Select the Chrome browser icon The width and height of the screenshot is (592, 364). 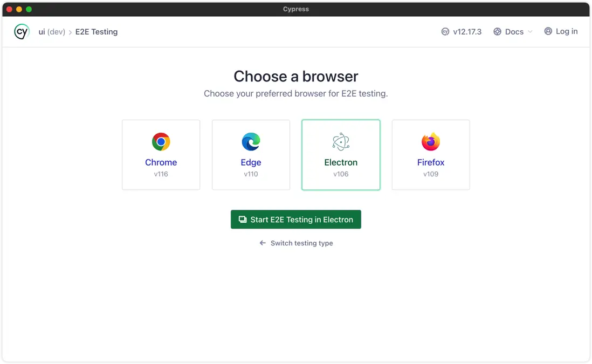coord(161,142)
